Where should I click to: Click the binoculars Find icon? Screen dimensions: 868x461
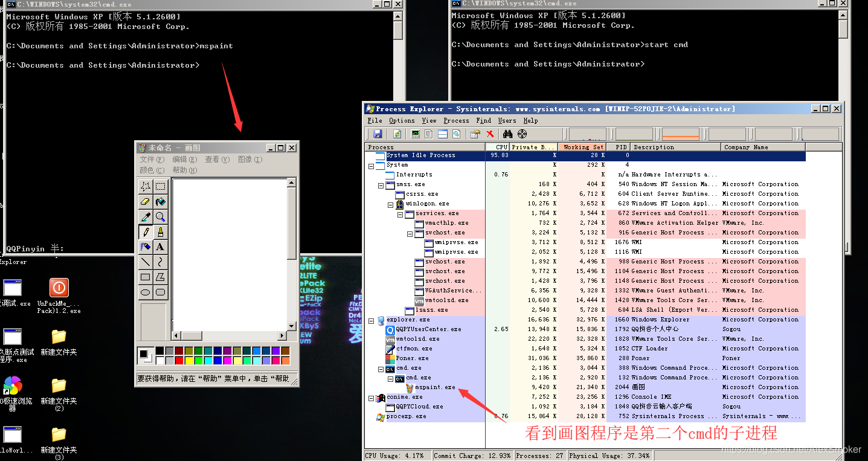(x=508, y=134)
